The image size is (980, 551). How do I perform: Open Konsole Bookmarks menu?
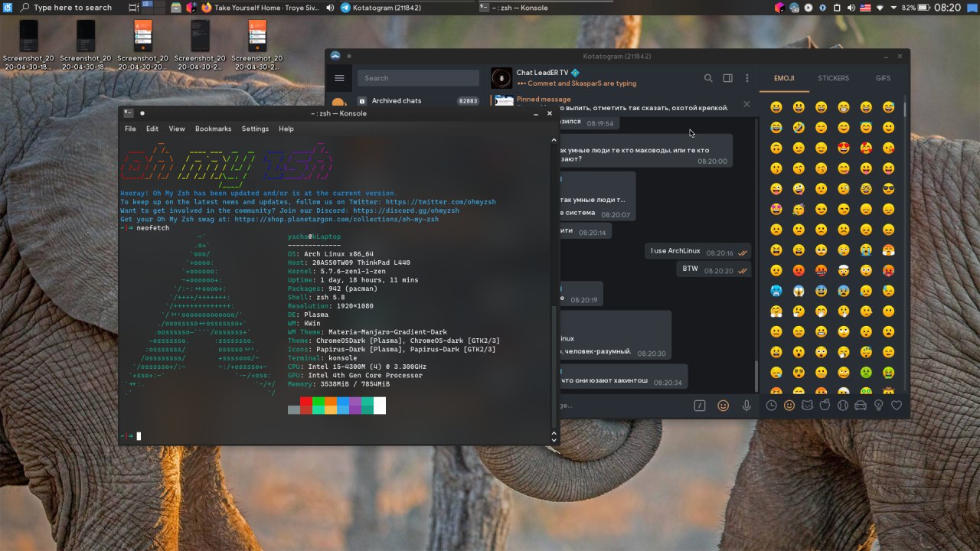point(213,129)
